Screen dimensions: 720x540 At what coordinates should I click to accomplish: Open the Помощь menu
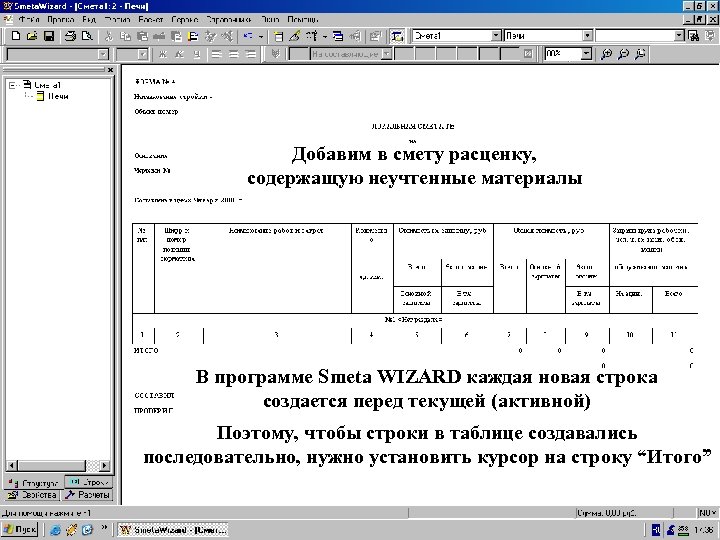click(303, 19)
